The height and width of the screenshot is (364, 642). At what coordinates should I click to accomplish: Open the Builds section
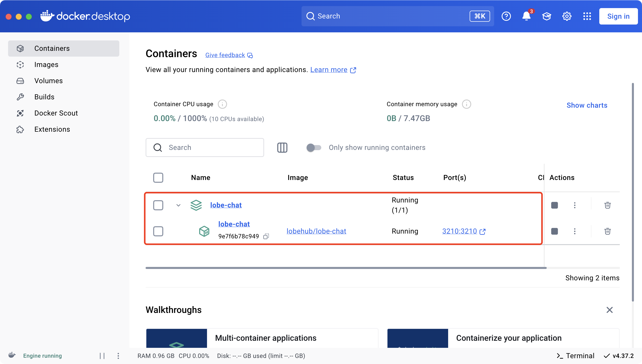point(44,97)
